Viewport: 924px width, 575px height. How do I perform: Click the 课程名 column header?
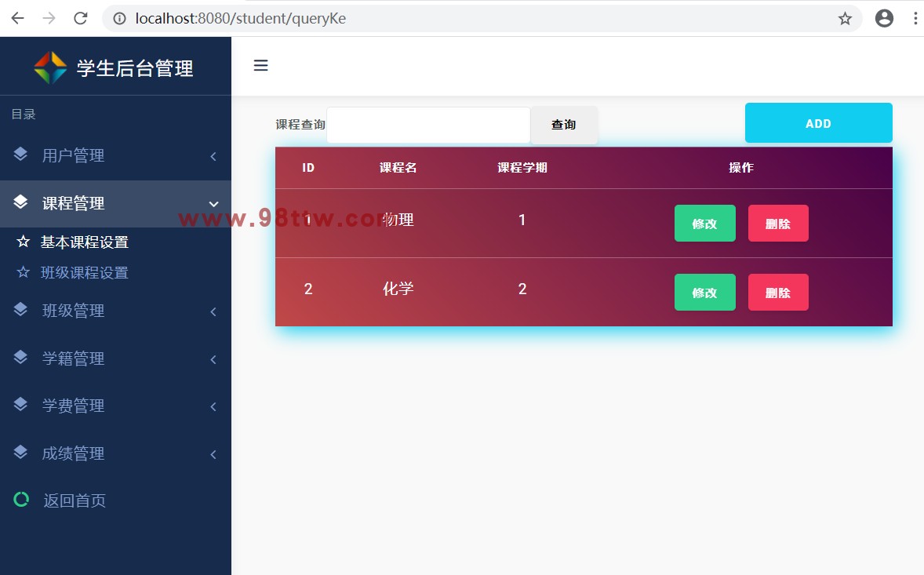tap(398, 168)
